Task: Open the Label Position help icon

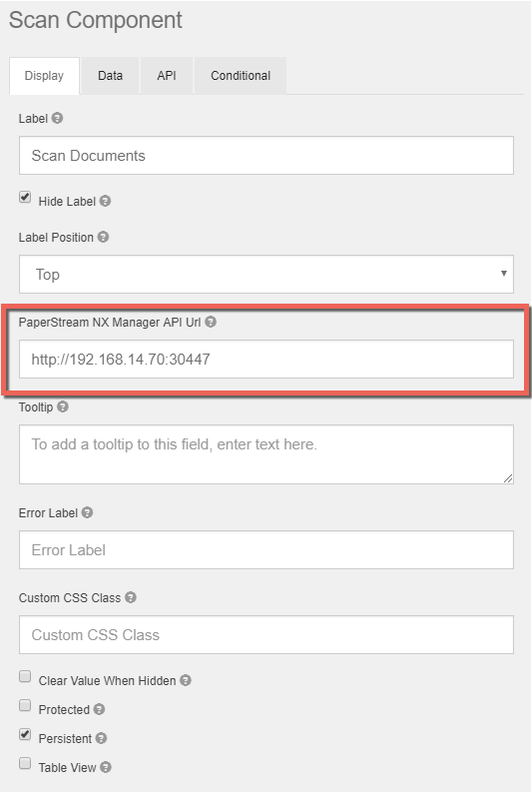Action: (x=103, y=237)
